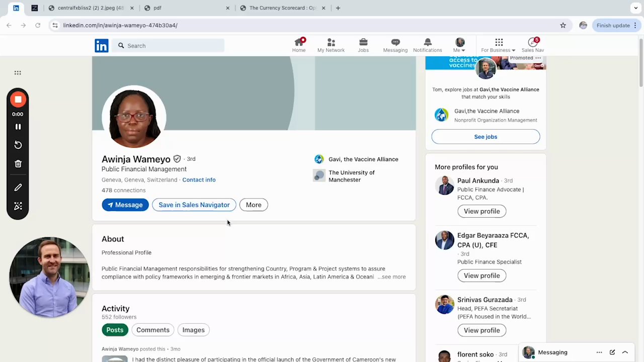The width and height of the screenshot is (644, 362).
Task: Switch to LinkedIn browser tab
Action: (x=16, y=8)
